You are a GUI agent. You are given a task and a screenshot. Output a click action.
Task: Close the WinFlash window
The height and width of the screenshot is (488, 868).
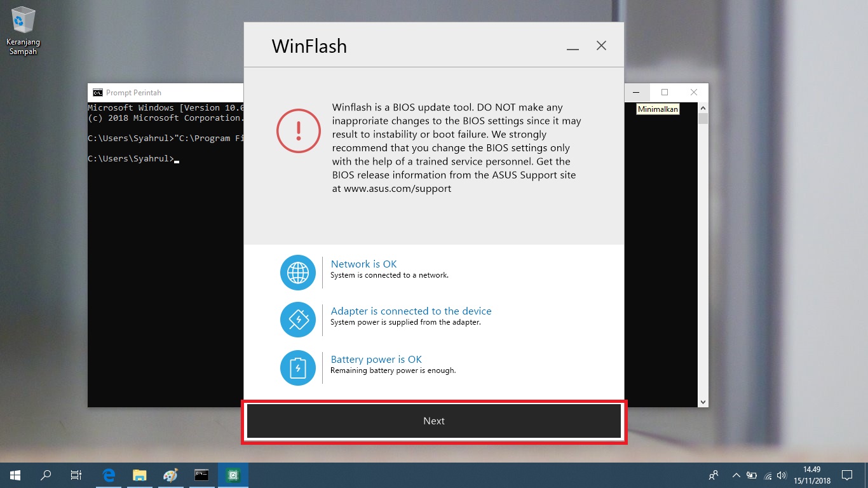[601, 46]
